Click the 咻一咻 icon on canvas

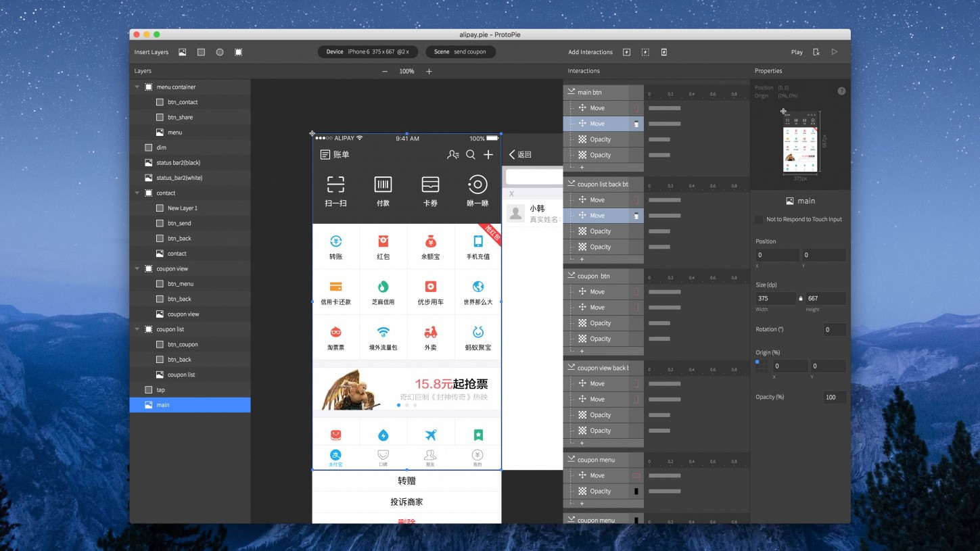click(x=477, y=185)
